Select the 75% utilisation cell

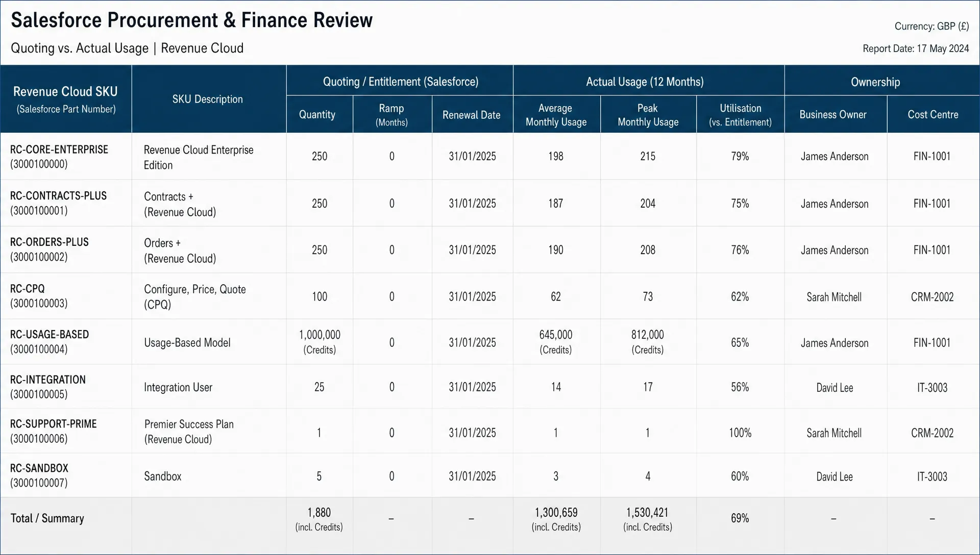click(740, 203)
